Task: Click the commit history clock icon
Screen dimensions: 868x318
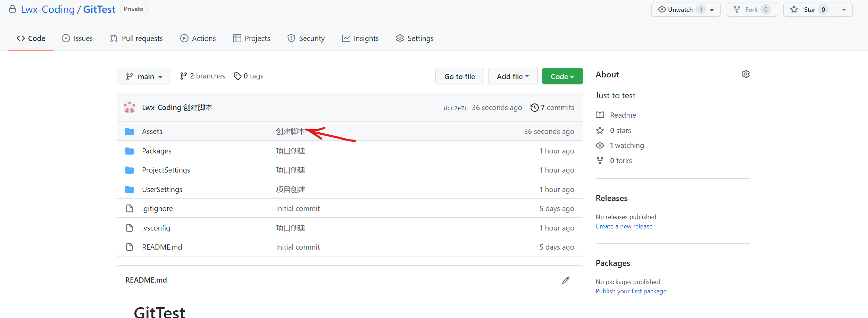Action: point(534,108)
